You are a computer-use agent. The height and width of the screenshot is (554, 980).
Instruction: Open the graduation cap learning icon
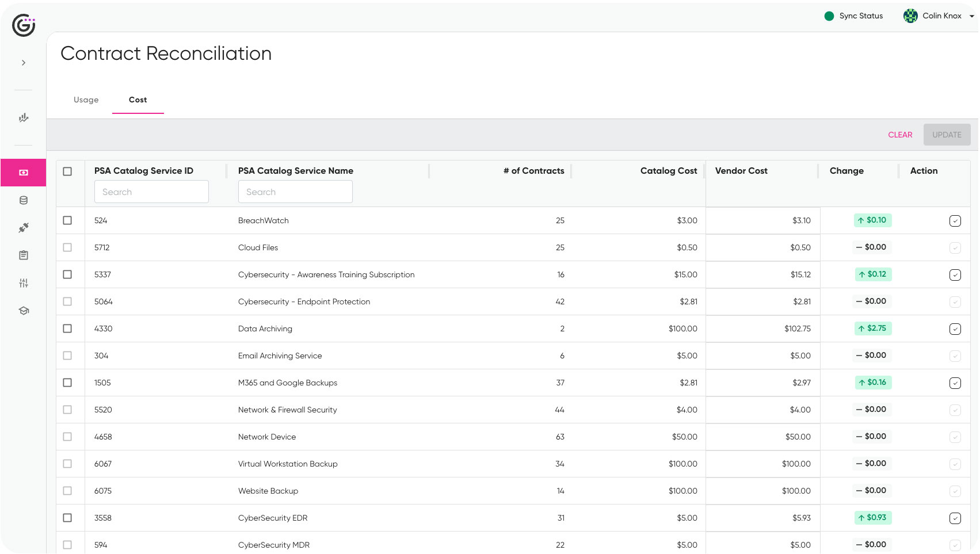pos(24,311)
